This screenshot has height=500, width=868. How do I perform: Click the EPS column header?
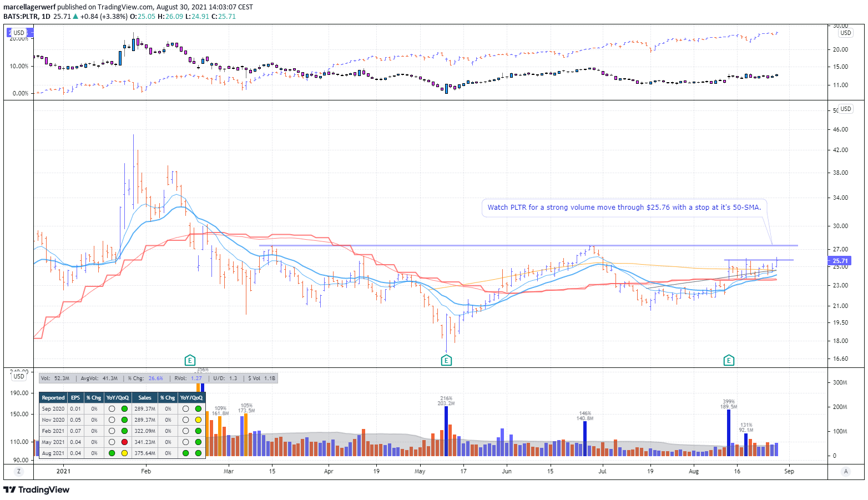pyautogui.click(x=75, y=398)
